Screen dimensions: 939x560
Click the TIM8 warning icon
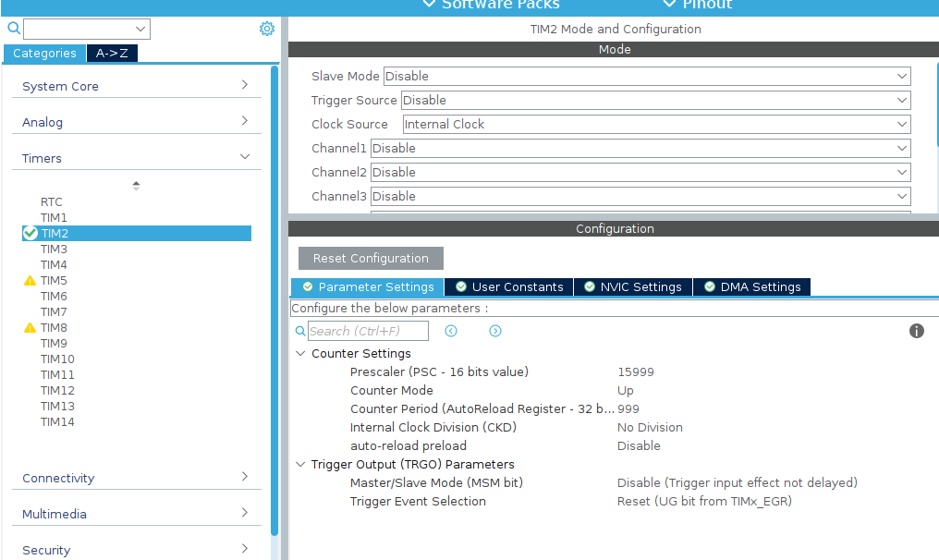30,328
